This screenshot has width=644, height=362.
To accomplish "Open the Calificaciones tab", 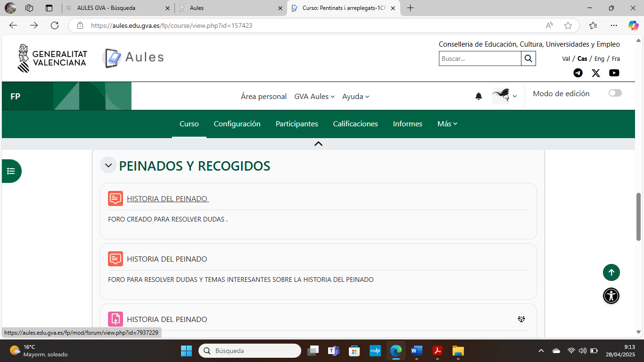I will tap(355, 124).
